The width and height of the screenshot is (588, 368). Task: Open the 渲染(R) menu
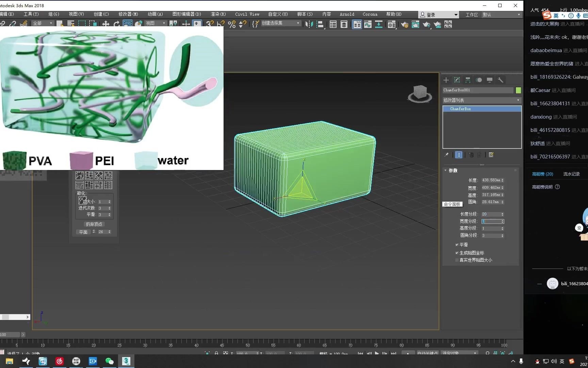(x=218, y=14)
